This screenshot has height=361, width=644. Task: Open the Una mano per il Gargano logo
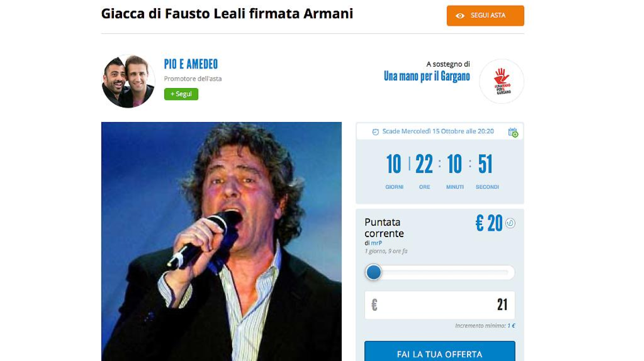click(501, 81)
